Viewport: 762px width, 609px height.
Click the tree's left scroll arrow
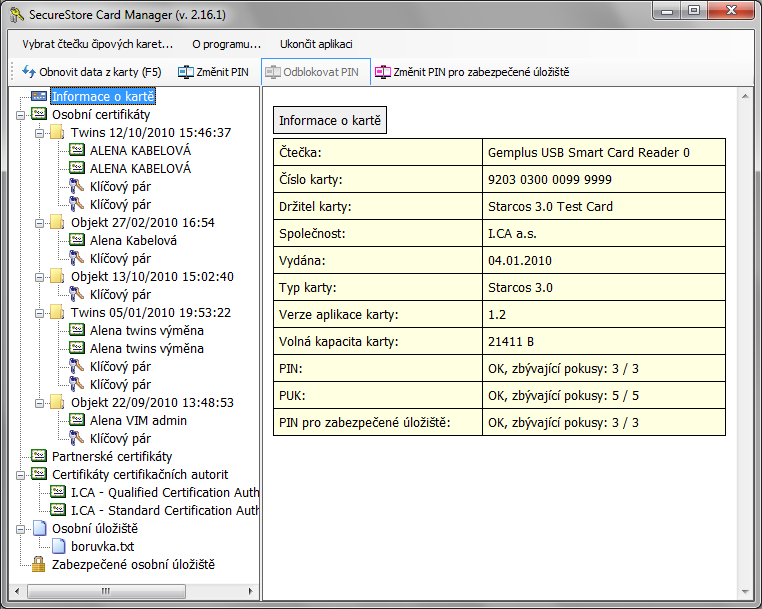pyautogui.click(x=17, y=591)
